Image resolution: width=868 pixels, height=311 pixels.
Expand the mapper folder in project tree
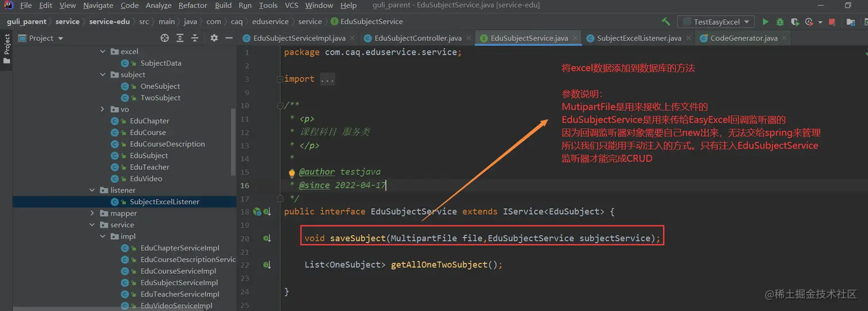pyautogui.click(x=92, y=213)
